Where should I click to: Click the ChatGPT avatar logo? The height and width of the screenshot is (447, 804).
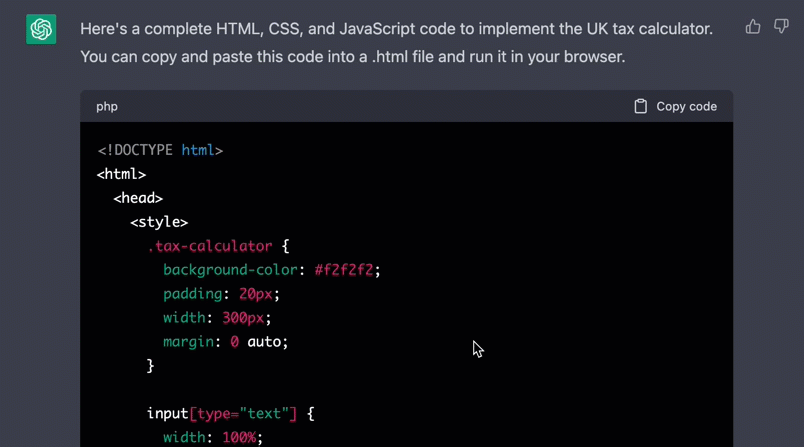[41, 29]
